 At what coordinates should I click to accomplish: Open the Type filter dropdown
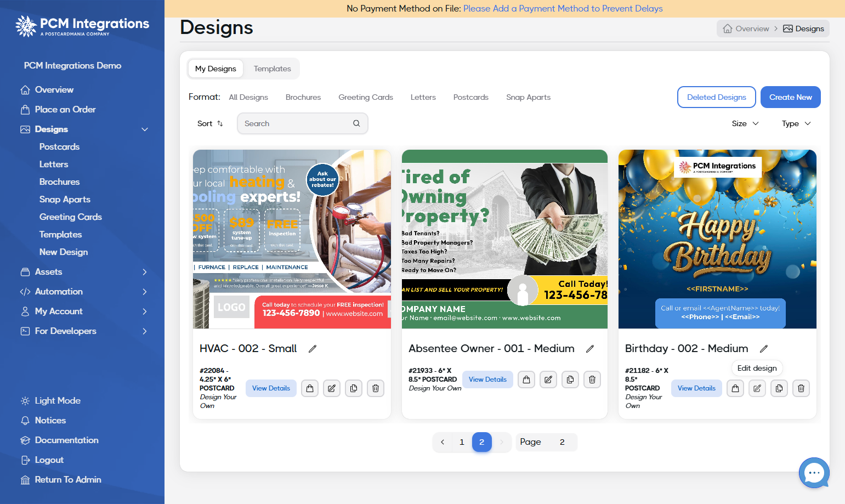[796, 123]
